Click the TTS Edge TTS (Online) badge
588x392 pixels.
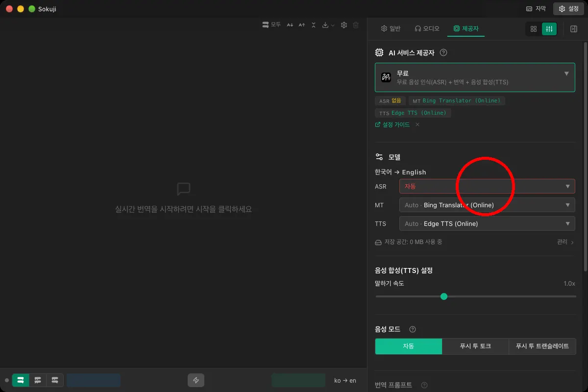[x=413, y=113]
